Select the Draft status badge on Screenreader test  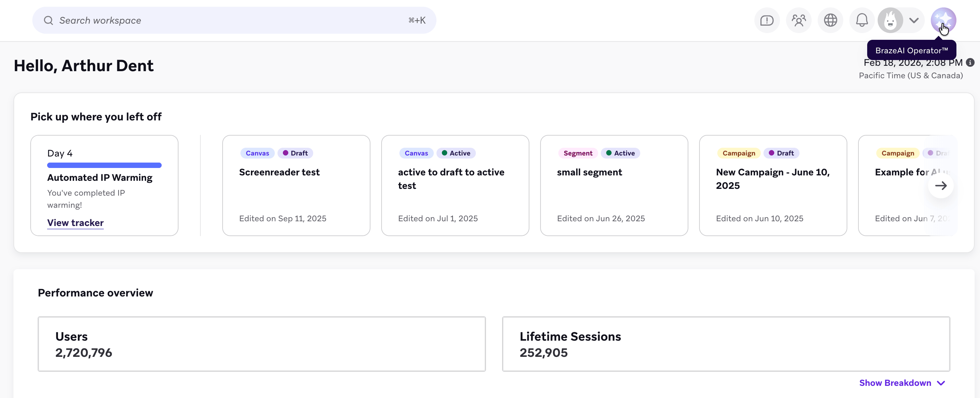[x=296, y=153]
